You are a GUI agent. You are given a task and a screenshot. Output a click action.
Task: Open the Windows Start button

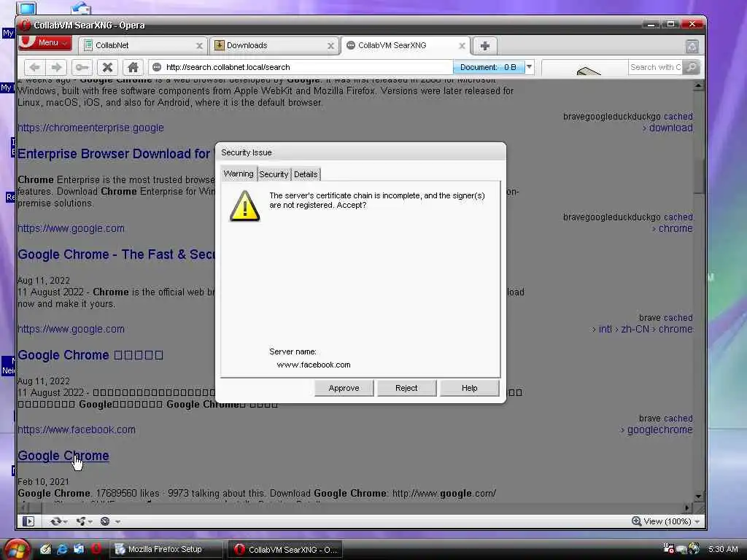click(x=16, y=550)
